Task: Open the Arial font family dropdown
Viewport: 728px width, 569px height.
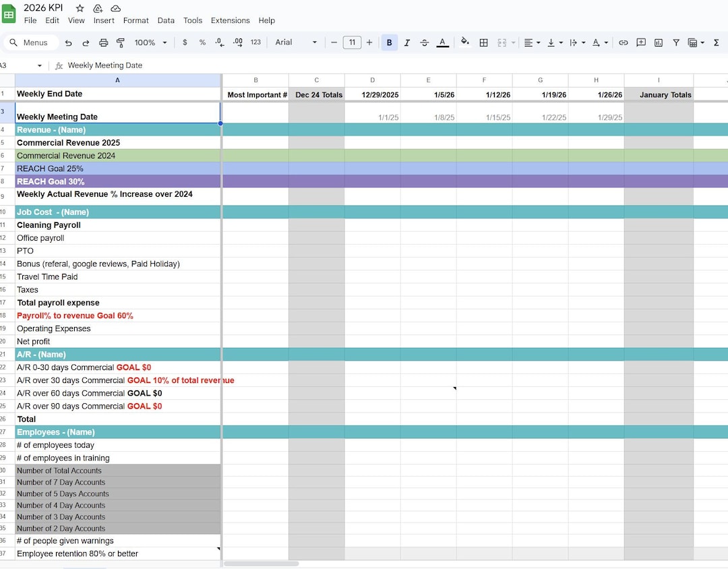Action: tap(296, 42)
